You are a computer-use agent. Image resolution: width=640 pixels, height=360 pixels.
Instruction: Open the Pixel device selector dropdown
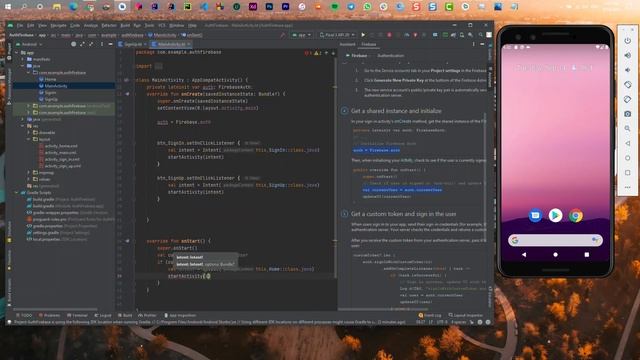point(337,35)
